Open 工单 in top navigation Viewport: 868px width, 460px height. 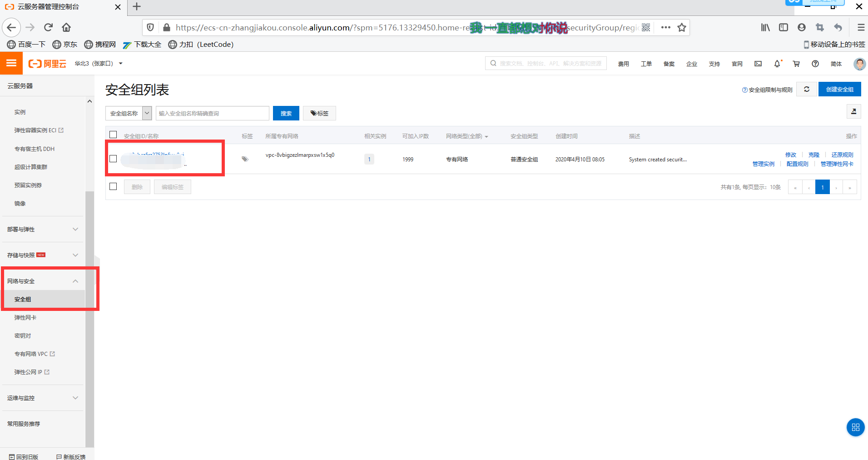(646, 64)
